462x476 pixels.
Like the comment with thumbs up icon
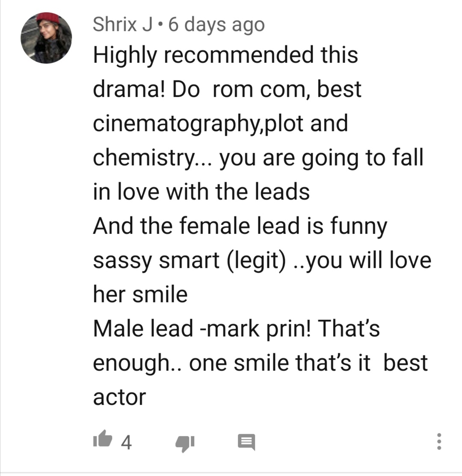(x=103, y=439)
